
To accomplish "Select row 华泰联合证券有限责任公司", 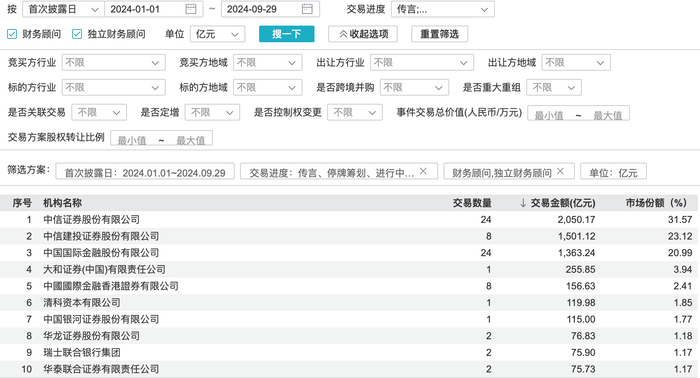I will [350, 369].
